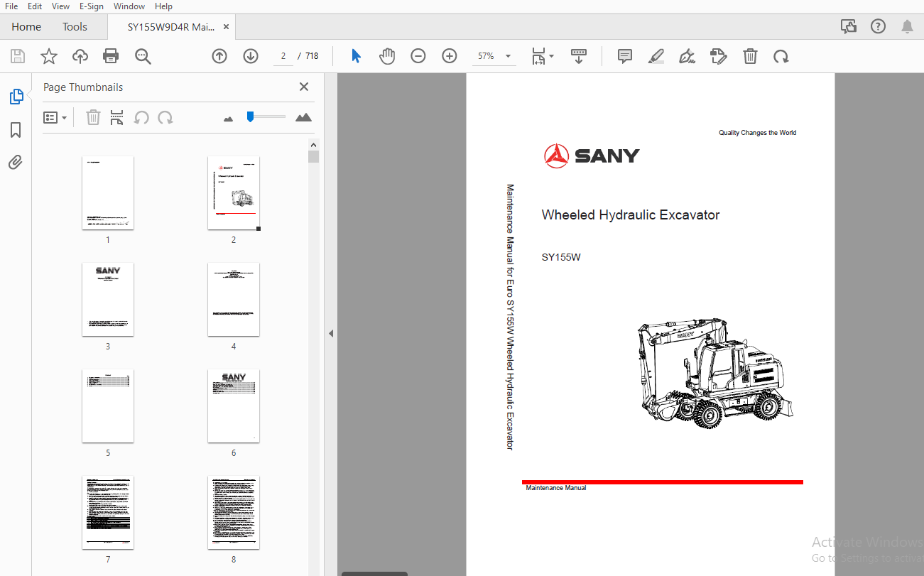Open the Bookmarks sidebar panel
Viewport: 924px width, 576px height.
[x=16, y=130]
